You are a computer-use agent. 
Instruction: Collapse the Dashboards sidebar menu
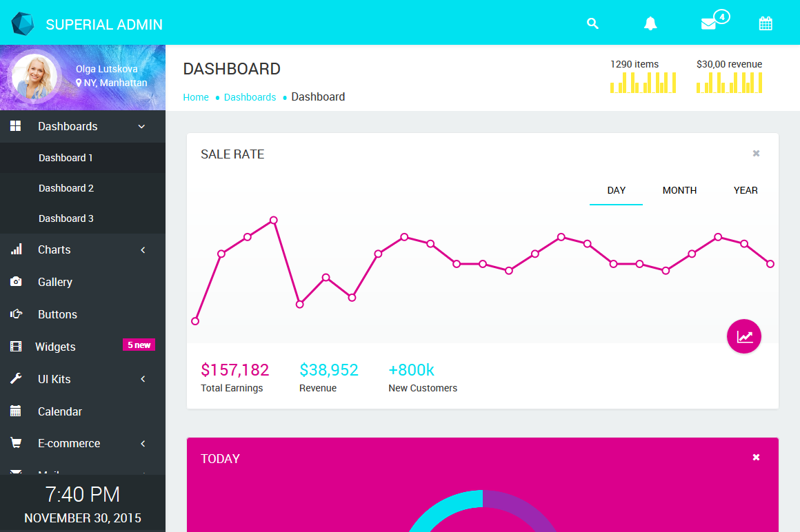[x=141, y=127]
